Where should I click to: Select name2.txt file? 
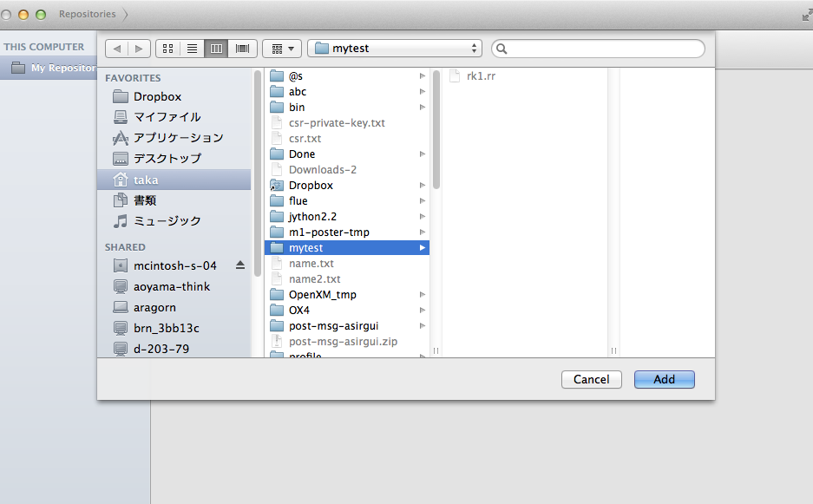click(346, 279)
